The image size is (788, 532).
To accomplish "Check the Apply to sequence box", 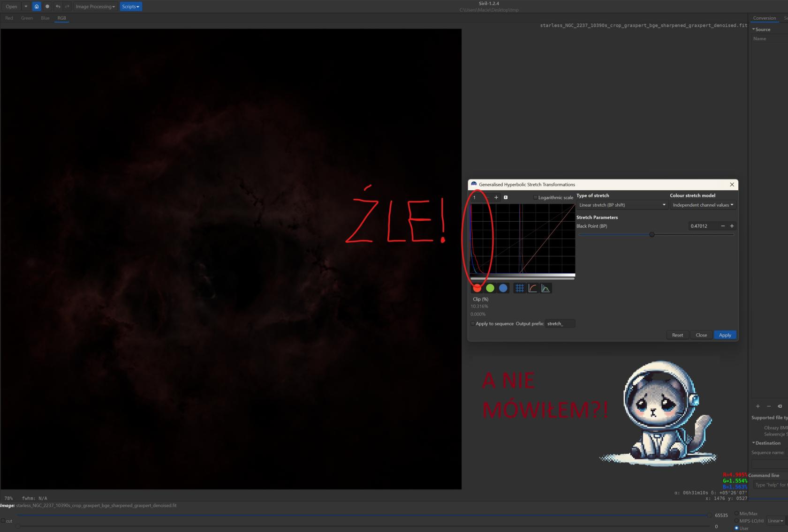I will [x=473, y=323].
